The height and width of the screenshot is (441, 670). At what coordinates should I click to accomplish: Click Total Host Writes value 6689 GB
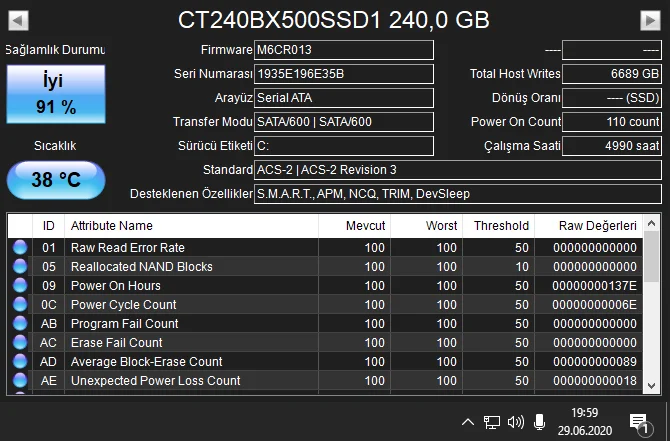click(x=612, y=74)
